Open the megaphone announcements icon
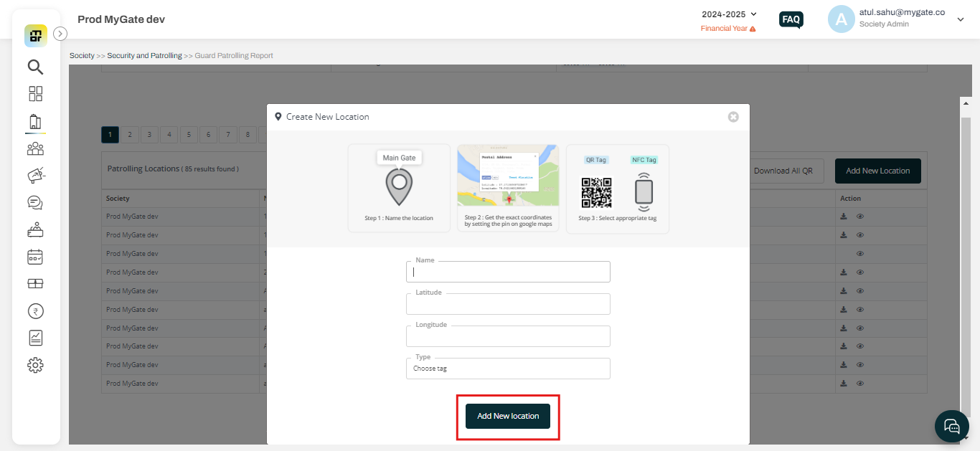This screenshot has height=451, width=980. coord(35,175)
